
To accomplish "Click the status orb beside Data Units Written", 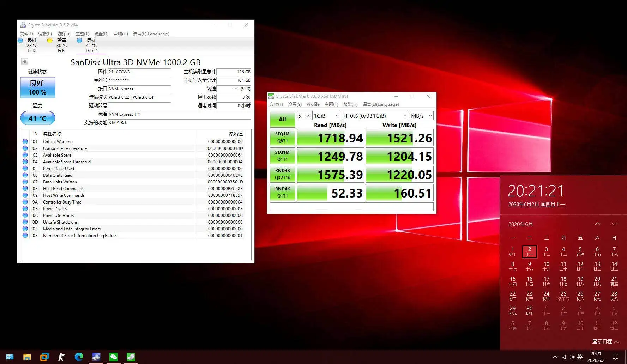I will point(25,182).
